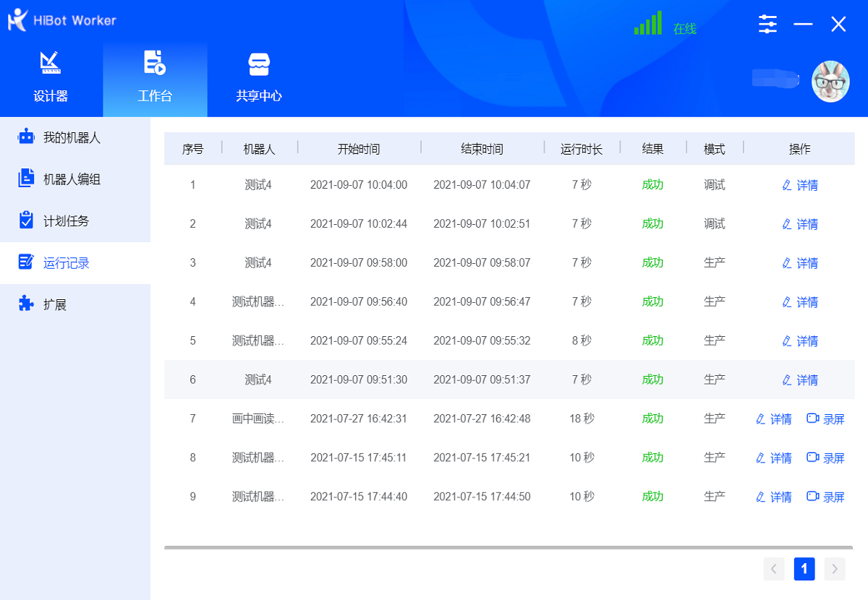The height and width of the screenshot is (600, 868).
Task: Click the rabbit user avatar
Action: pyautogui.click(x=830, y=81)
